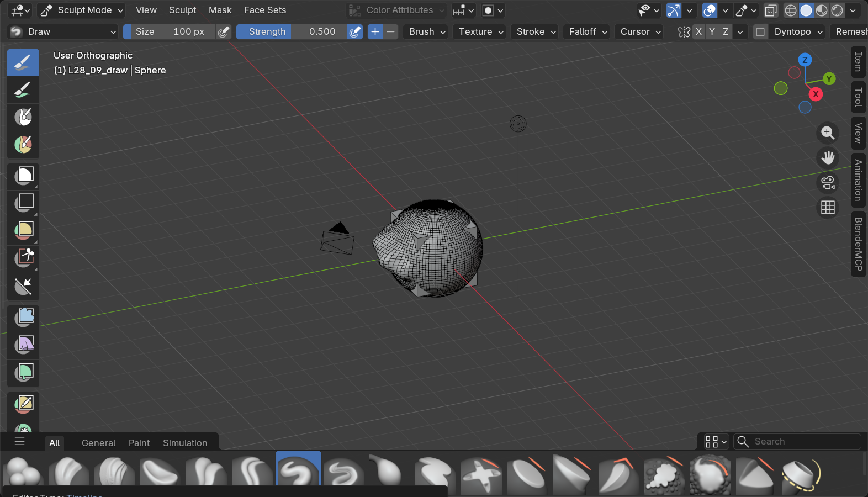The image size is (868, 497).
Task: Select the Line Project tool
Action: [23, 286]
